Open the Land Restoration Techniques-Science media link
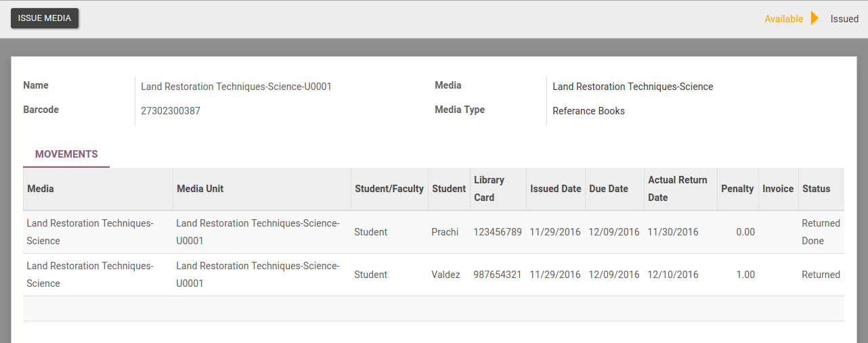868x343 pixels. tap(632, 87)
